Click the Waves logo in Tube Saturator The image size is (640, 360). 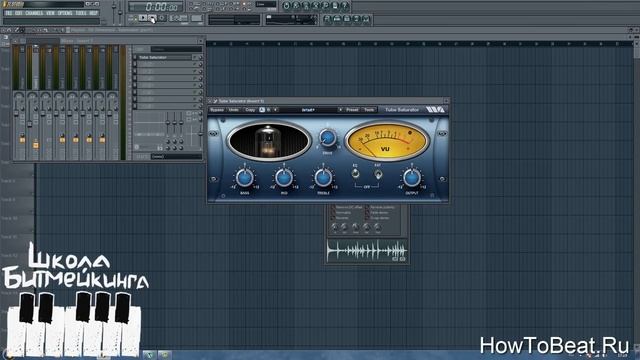[x=435, y=109]
